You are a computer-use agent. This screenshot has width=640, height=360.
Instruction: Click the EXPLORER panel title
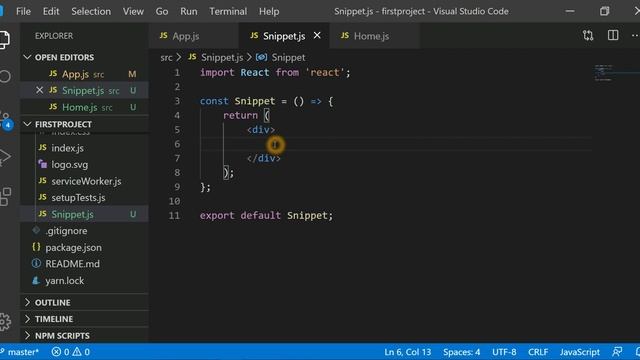(54, 36)
